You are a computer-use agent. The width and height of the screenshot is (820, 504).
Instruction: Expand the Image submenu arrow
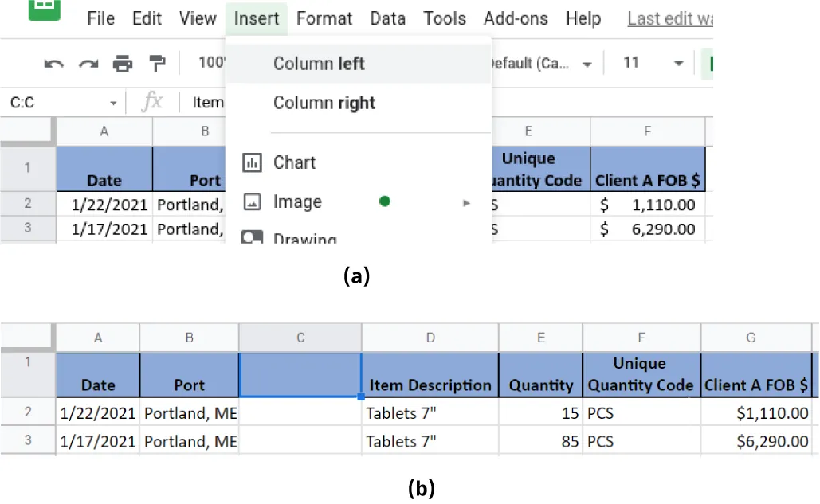click(466, 203)
